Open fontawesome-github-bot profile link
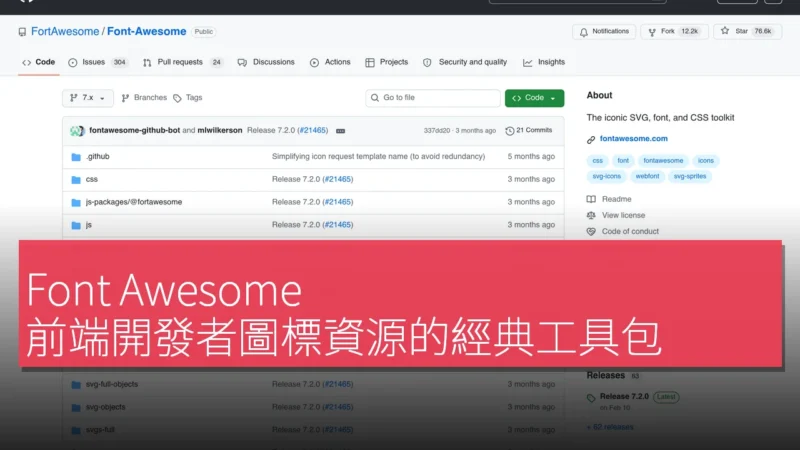Image resolution: width=800 pixels, height=450 pixels. click(135, 131)
